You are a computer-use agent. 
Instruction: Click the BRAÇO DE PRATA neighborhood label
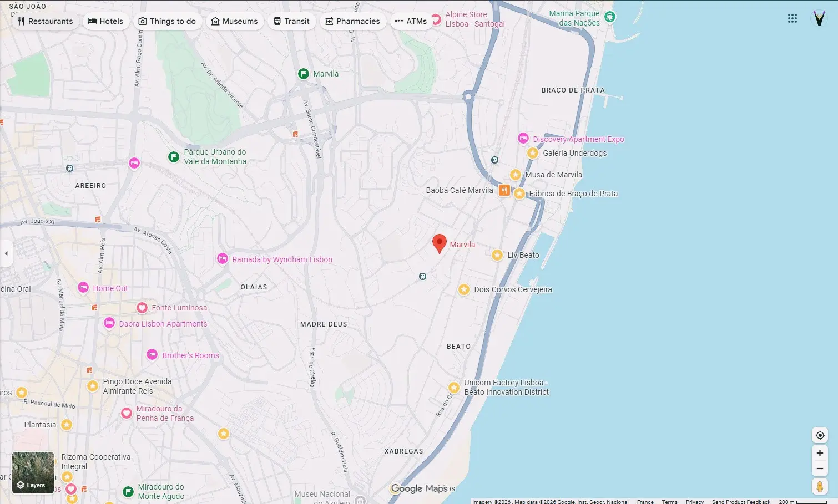(x=573, y=90)
